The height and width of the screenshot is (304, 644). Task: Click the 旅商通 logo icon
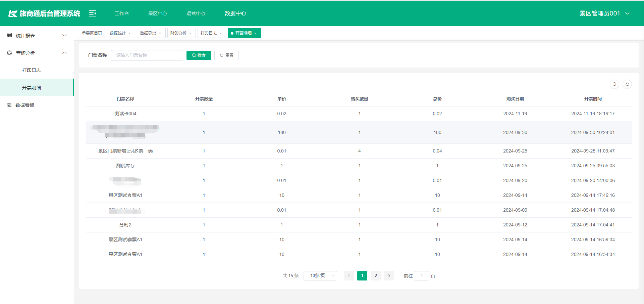[13, 13]
